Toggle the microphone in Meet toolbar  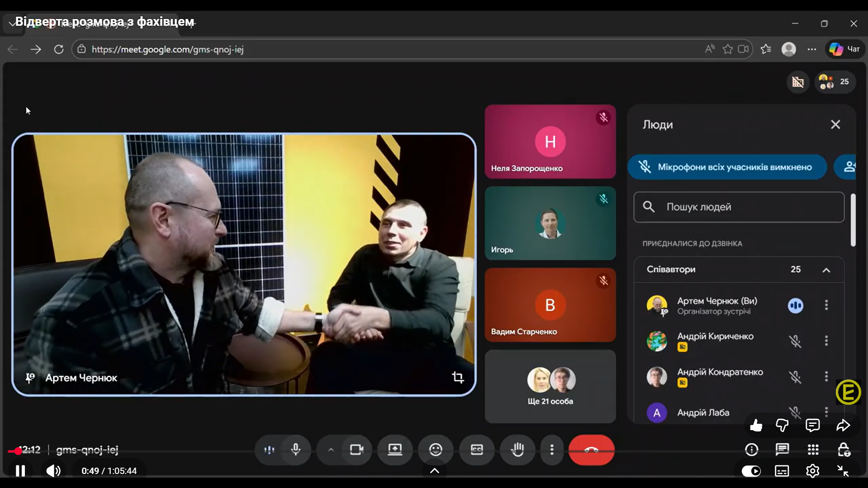tap(296, 450)
